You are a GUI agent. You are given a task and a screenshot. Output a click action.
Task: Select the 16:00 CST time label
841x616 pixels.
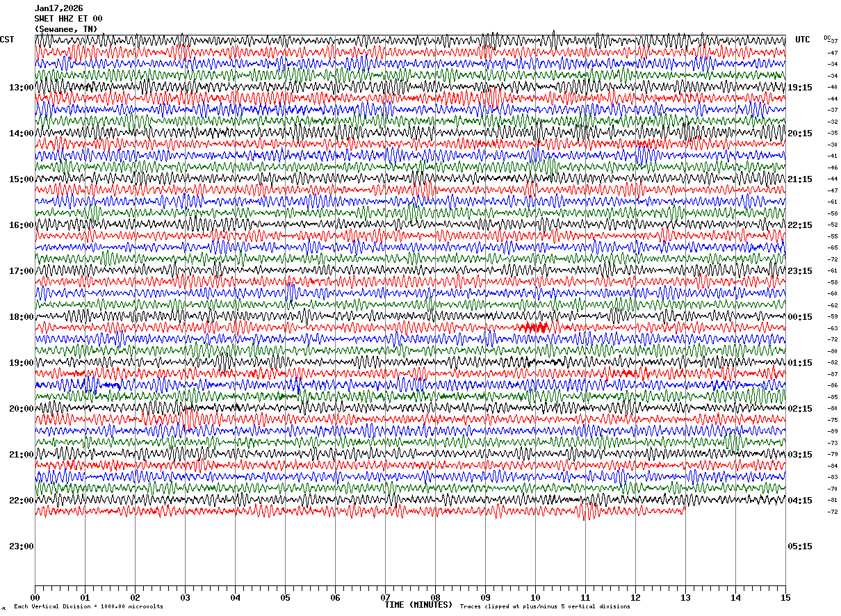(21, 225)
